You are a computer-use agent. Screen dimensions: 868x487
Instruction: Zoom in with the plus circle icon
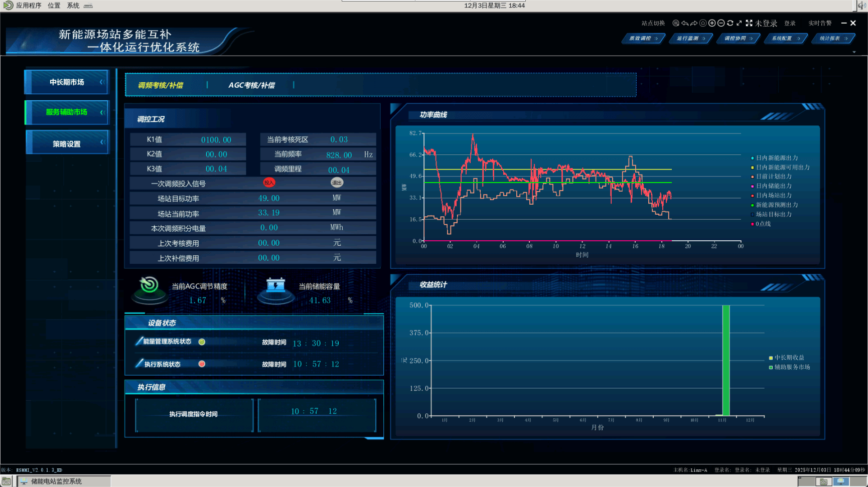(712, 23)
